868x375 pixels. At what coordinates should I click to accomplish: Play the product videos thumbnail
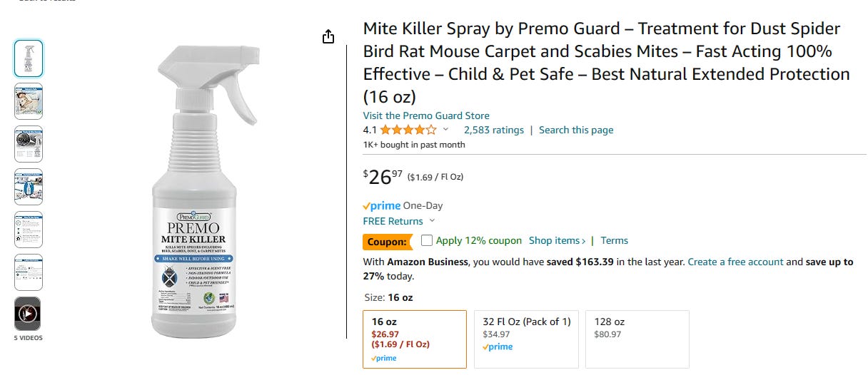[29, 314]
